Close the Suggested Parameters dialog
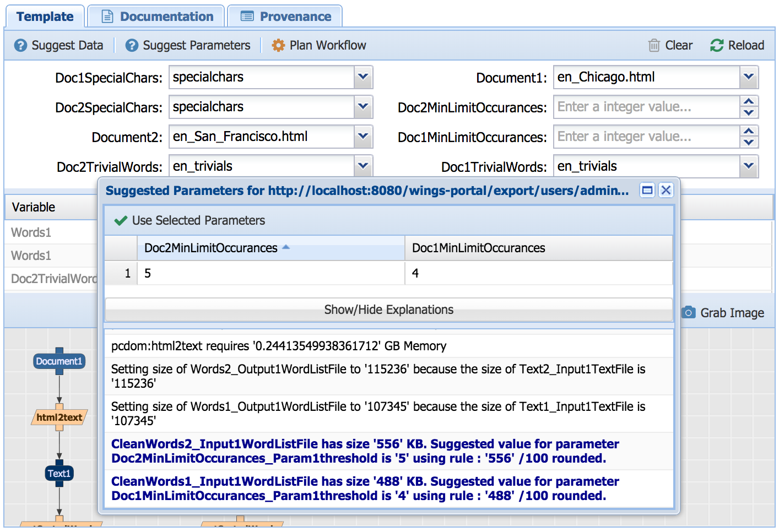Image resolution: width=779 pixels, height=532 pixels. tap(666, 191)
